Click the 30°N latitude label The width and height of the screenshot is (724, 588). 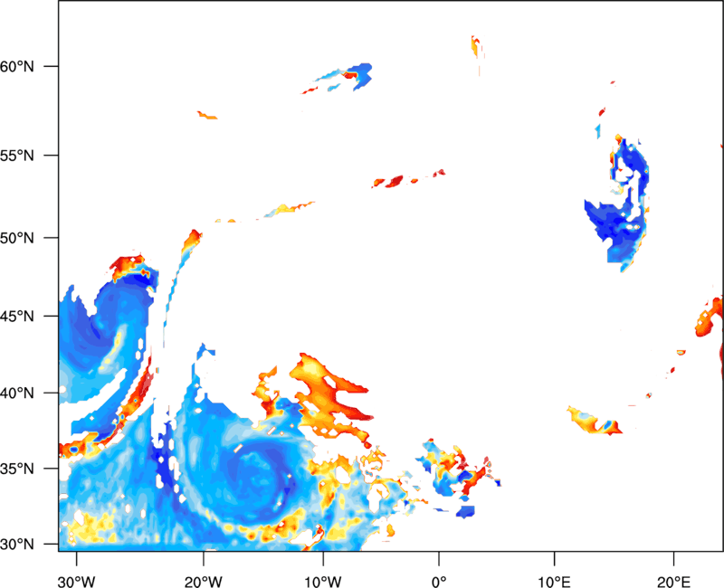17,545
